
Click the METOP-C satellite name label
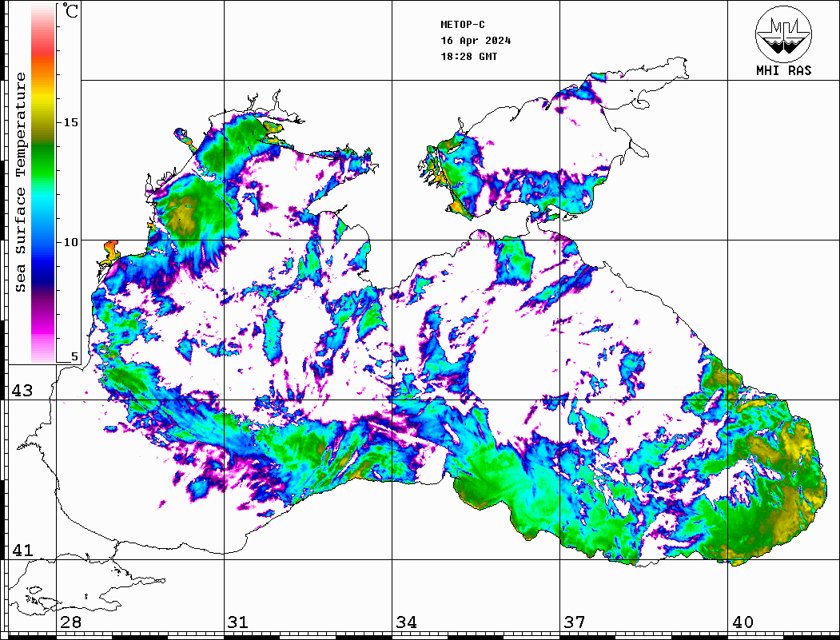point(463,25)
